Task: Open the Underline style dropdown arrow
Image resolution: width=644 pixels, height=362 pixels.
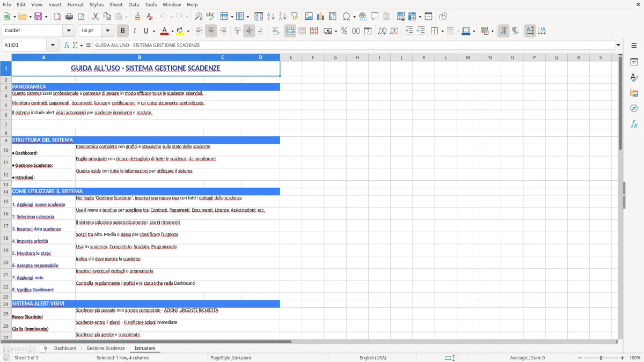Action: click(153, 31)
